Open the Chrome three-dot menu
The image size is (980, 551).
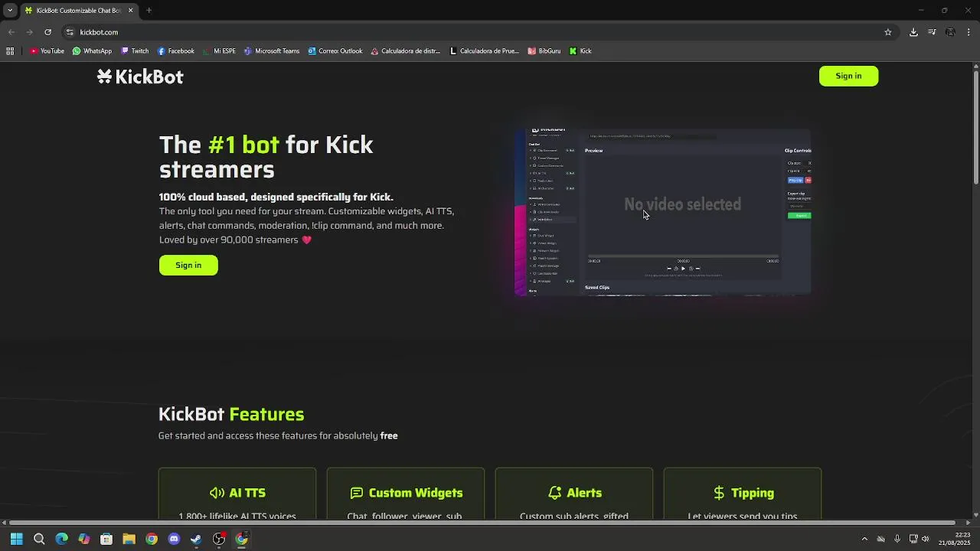pos(969,32)
